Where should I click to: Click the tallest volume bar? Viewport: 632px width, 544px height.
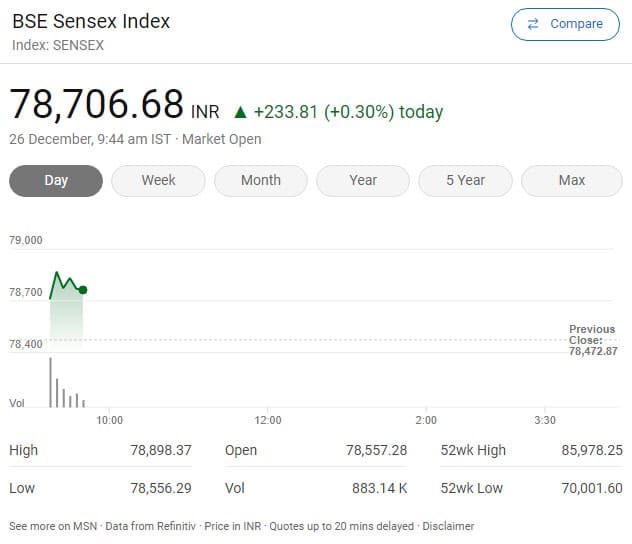[x=50, y=382]
